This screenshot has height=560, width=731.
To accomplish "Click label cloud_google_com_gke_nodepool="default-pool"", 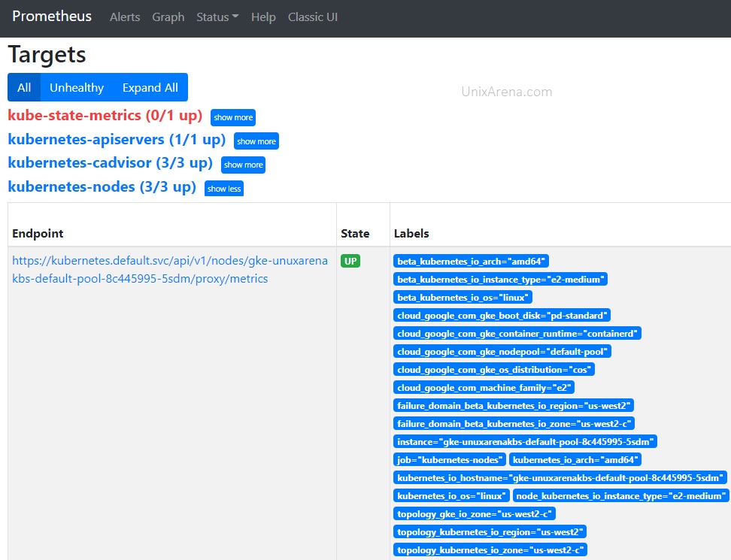I will coord(502,352).
